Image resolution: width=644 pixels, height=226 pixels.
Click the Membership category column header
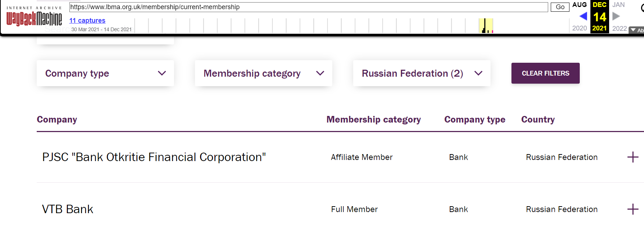pyautogui.click(x=373, y=120)
